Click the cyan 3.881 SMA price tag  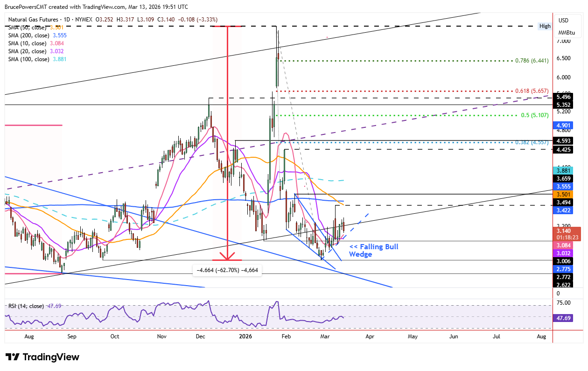(563, 170)
